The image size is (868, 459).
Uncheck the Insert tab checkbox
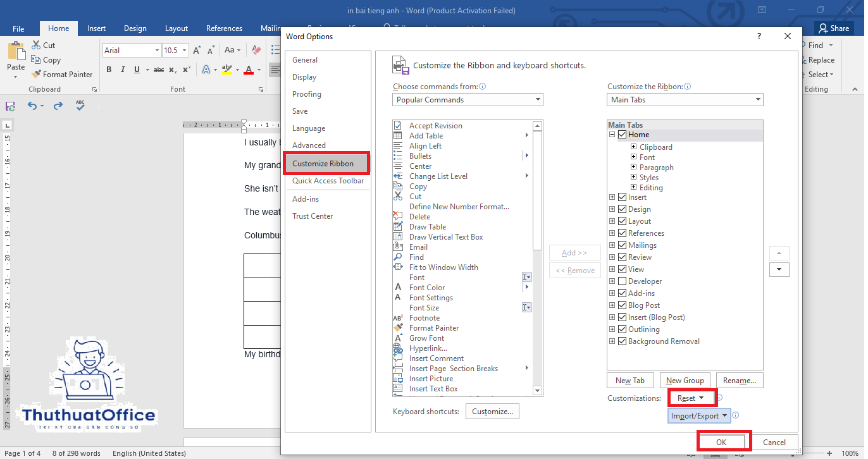click(623, 197)
